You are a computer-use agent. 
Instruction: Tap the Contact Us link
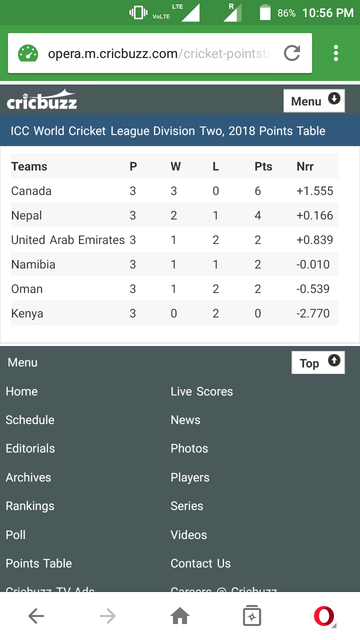(200, 563)
